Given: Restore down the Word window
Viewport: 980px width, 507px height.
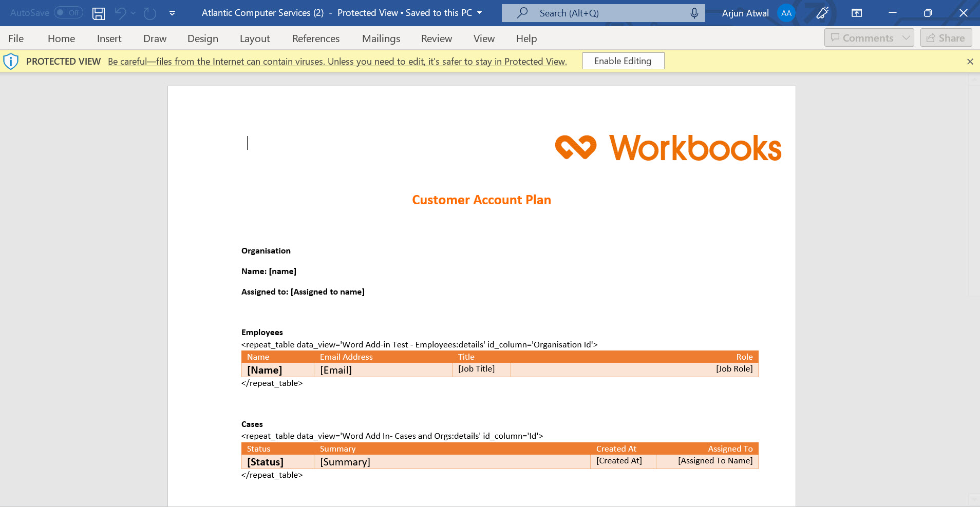Looking at the screenshot, I should point(928,13).
